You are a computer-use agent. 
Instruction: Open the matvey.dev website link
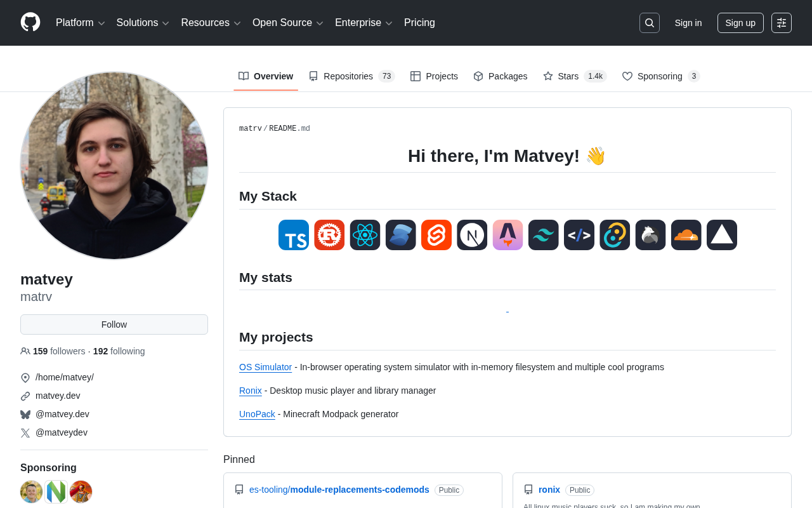[58, 396]
